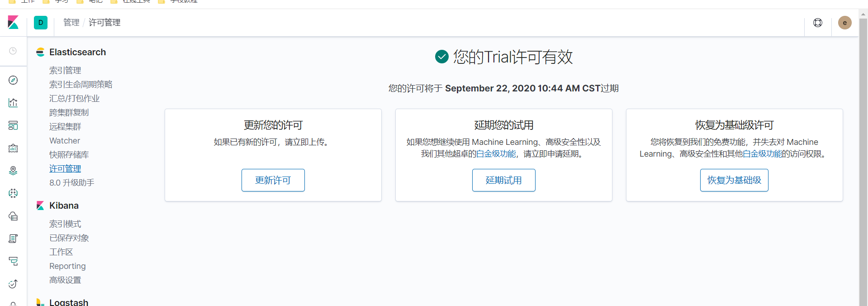
Task: Open 高级设置
Action: (65, 280)
